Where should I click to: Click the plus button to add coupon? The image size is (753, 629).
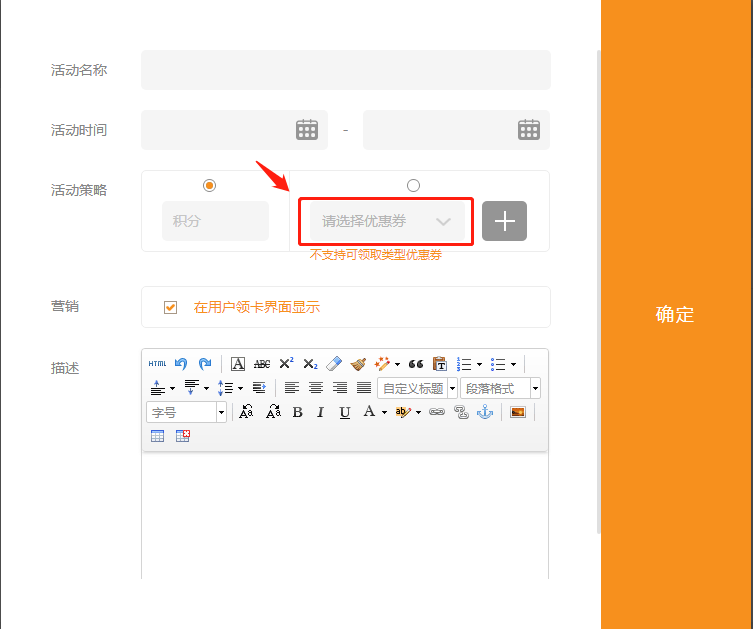tap(504, 221)
